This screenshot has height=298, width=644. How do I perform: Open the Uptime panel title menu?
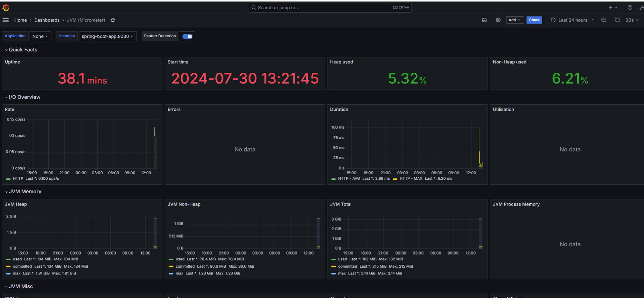(x=12, y=62)
